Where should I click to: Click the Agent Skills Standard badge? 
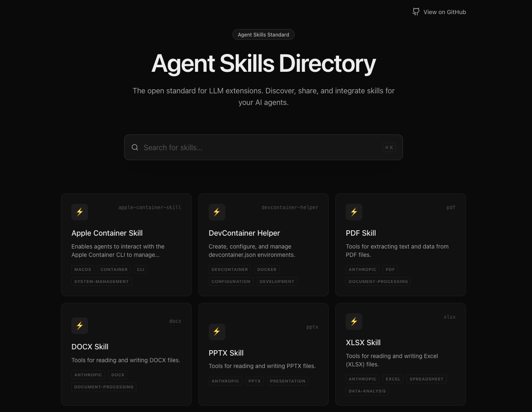click(263, 34)
